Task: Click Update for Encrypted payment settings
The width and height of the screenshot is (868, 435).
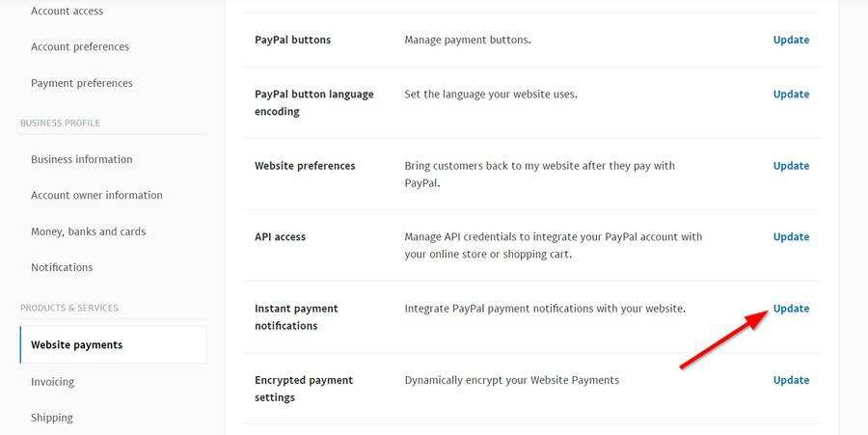Action: pos(791,380)
